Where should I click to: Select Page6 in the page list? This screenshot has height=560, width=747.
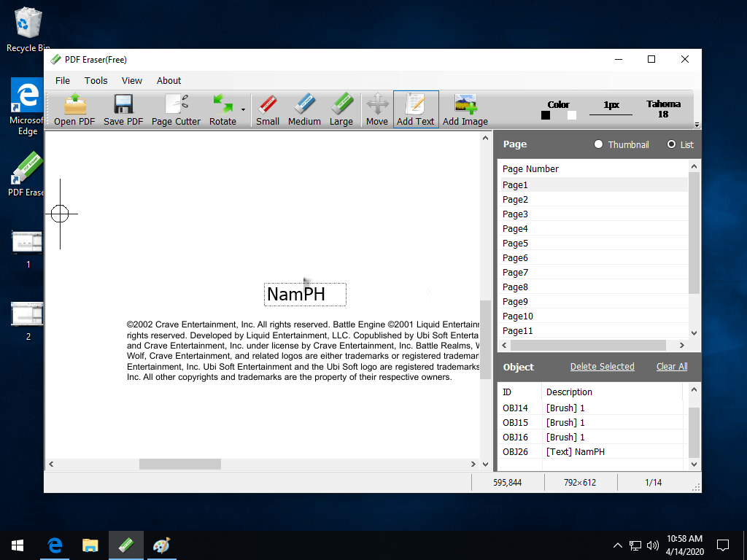(x=594, y=257)
